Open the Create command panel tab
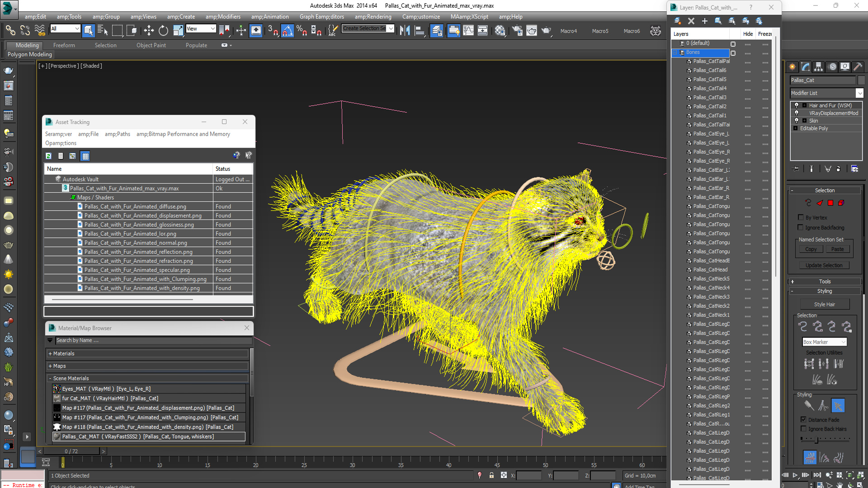868x488 pixels. tap(793, 67)
